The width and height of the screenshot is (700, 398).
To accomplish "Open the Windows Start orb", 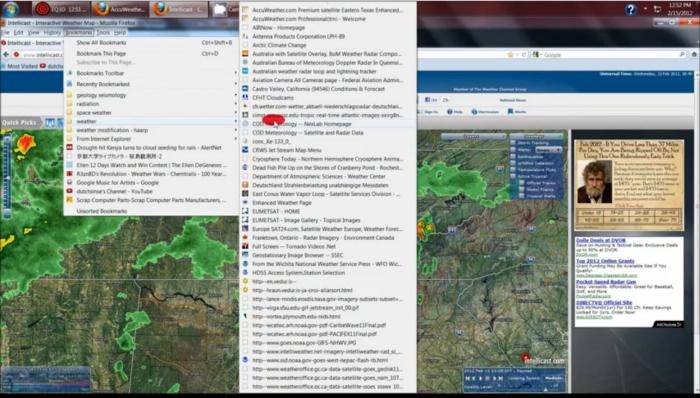I will 11,8.
